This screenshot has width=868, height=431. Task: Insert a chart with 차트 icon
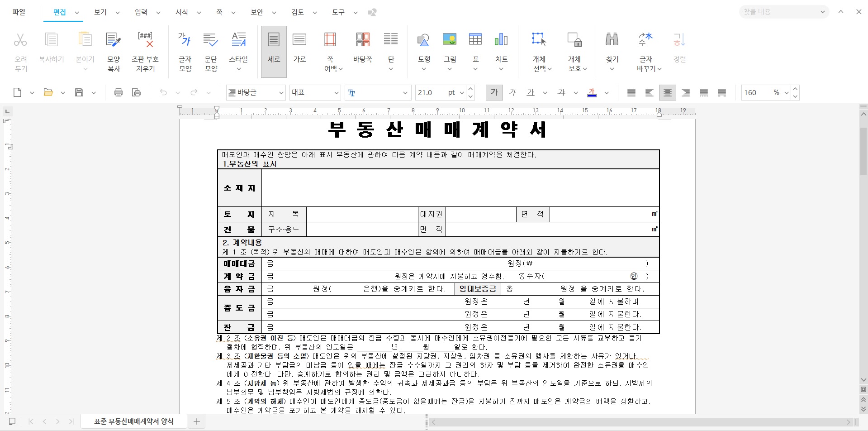pos(501,40)
